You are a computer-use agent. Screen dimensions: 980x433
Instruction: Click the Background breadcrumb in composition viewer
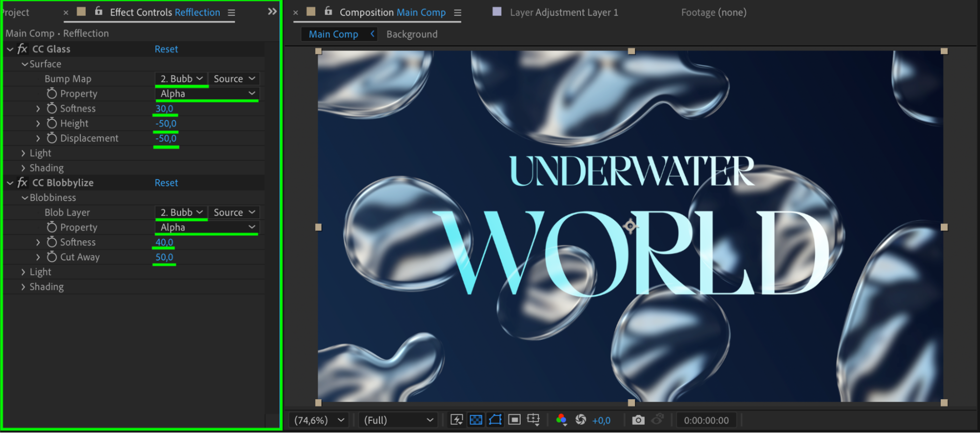pyautogui.click(x=412, y=34)
